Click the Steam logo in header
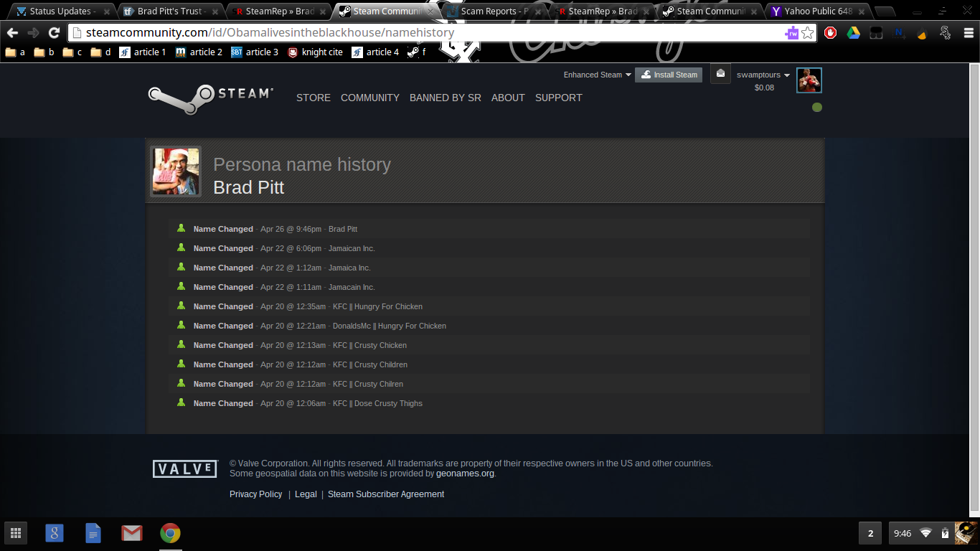 point(210,98)
